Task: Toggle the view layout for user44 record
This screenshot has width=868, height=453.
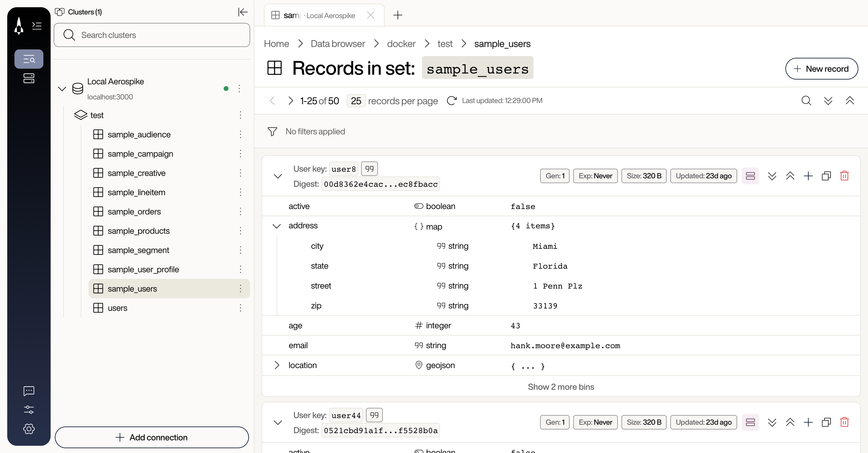Action: coord(750,422)
